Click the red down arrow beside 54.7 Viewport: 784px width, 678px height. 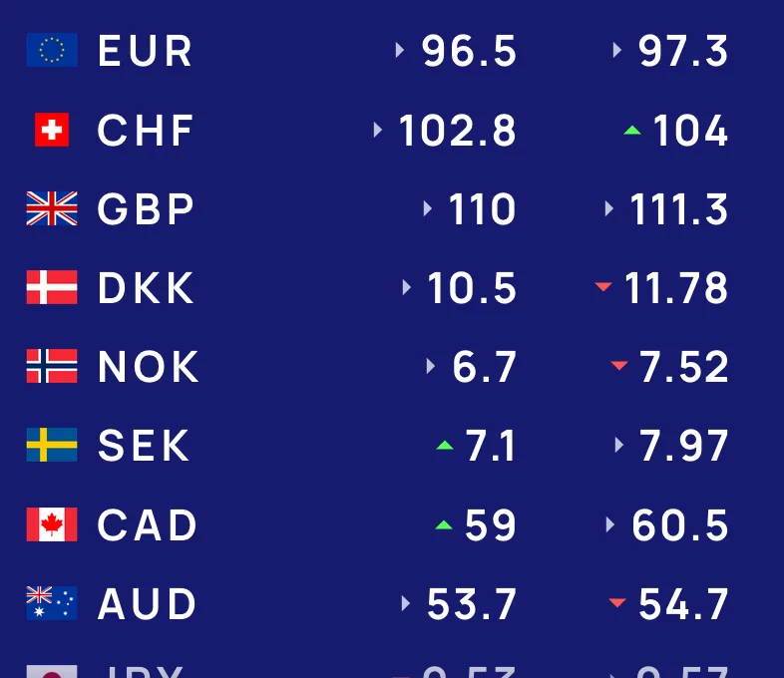617,603
